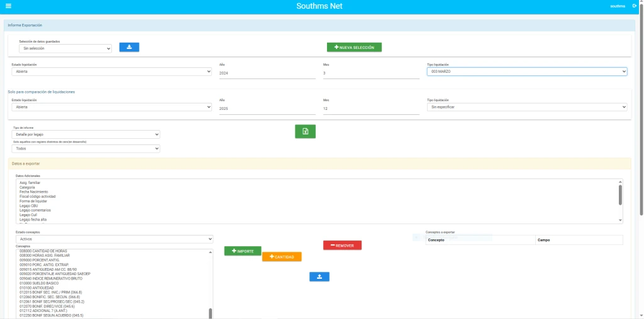Click the Año field containing 2025
Viewport: 644px width, 319px height.
coord(267,109)
